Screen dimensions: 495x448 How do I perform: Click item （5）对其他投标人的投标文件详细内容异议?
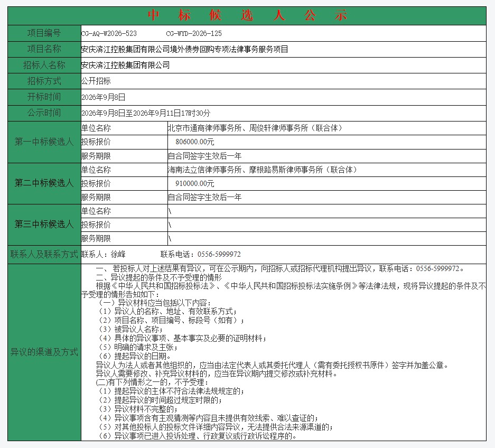click(x=216, y=427)
